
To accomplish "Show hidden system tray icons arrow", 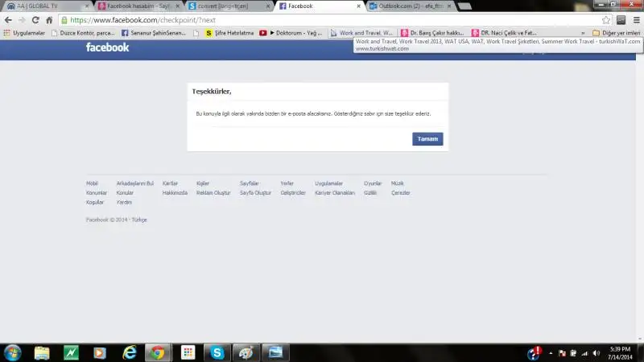I will pos(550,352).
